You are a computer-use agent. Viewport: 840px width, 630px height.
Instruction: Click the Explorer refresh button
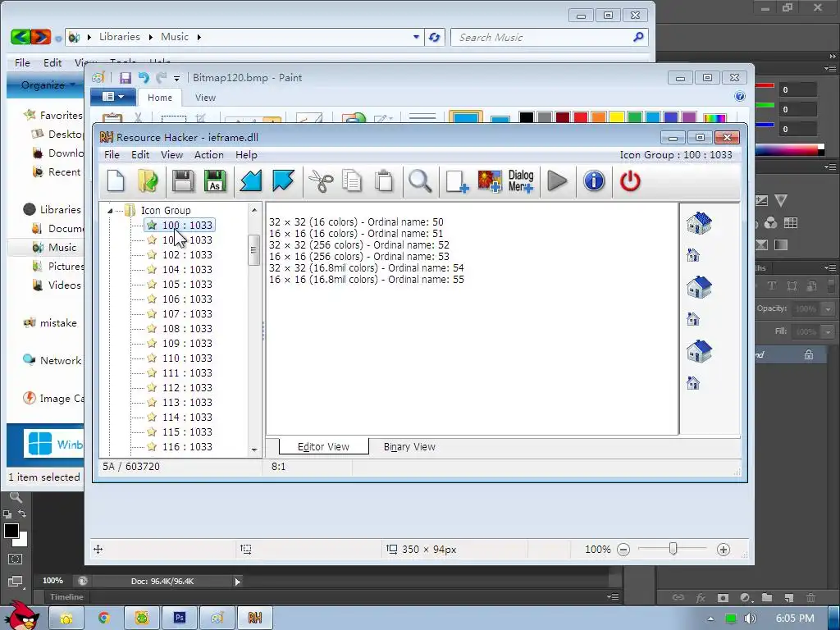click(x=435, y=37)
